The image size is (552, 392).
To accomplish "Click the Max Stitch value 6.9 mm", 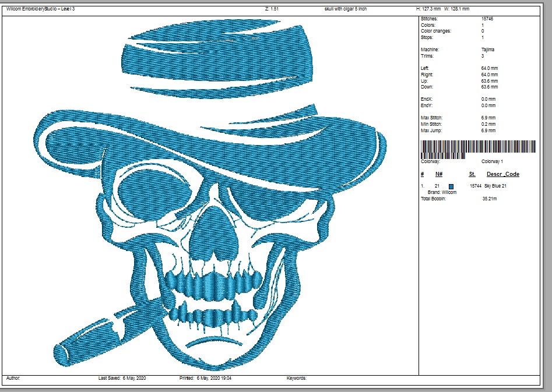I will point(488,118).
